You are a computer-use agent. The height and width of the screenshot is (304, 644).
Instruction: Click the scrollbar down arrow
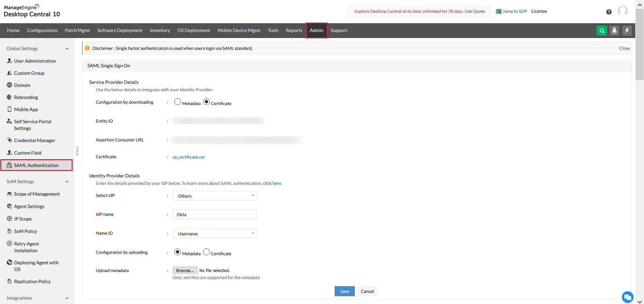click(x=640, y=302)
